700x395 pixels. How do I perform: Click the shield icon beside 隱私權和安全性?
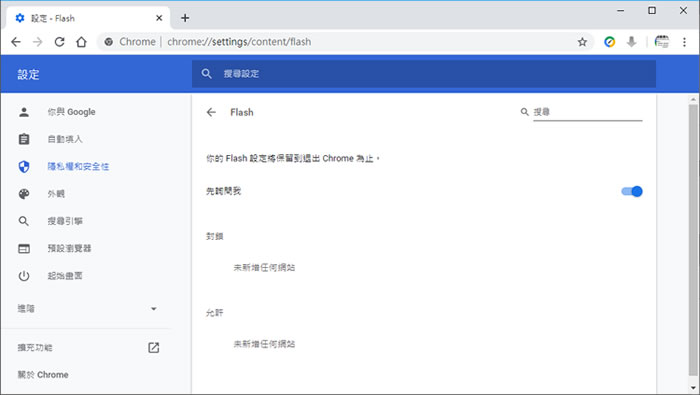[x=24, y=166]
